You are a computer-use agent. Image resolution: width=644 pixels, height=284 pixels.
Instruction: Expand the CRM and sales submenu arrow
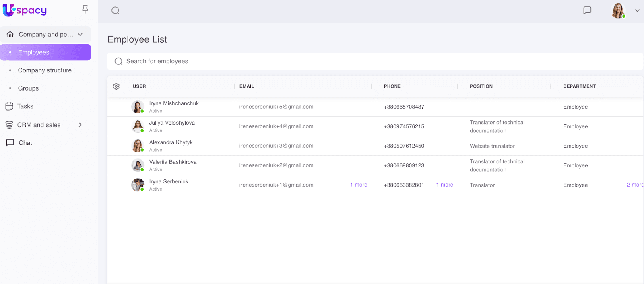click(80, 125)
